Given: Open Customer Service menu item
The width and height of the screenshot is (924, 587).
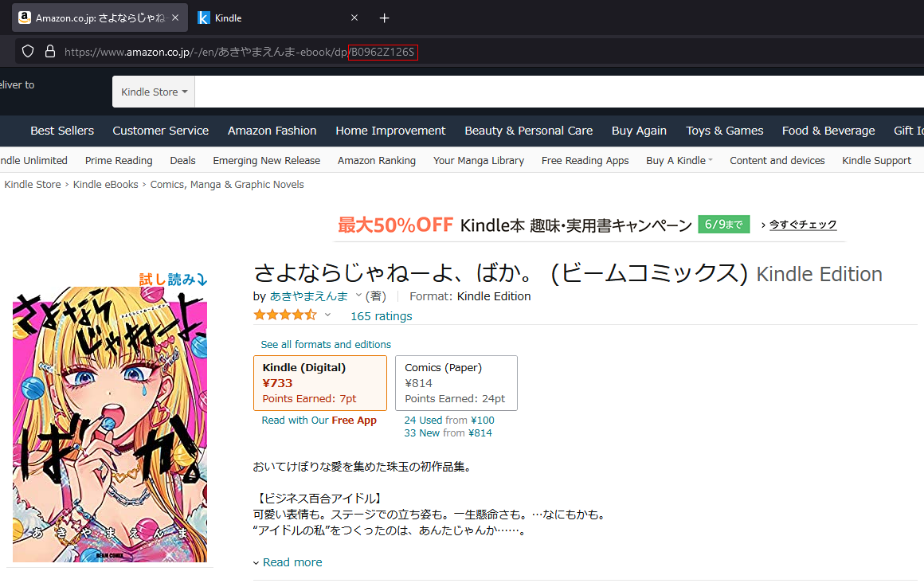Looking at the screenshot, I should [x=160, y=131].
